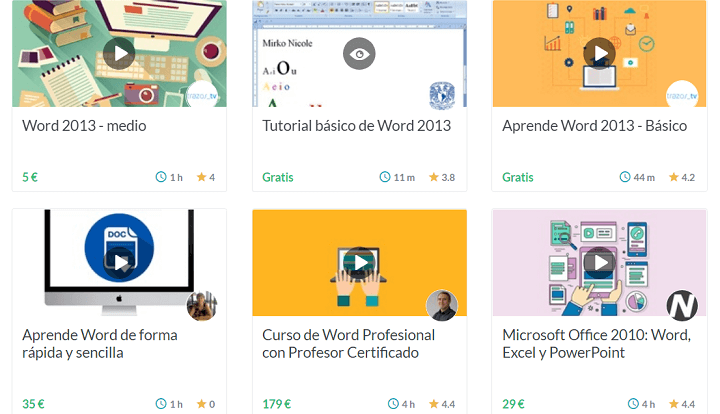Open Aprende Word de forma rápida y sencilla title
This screenshot has width=720, height=414.
pyautogui.click(x=100, y=344)
